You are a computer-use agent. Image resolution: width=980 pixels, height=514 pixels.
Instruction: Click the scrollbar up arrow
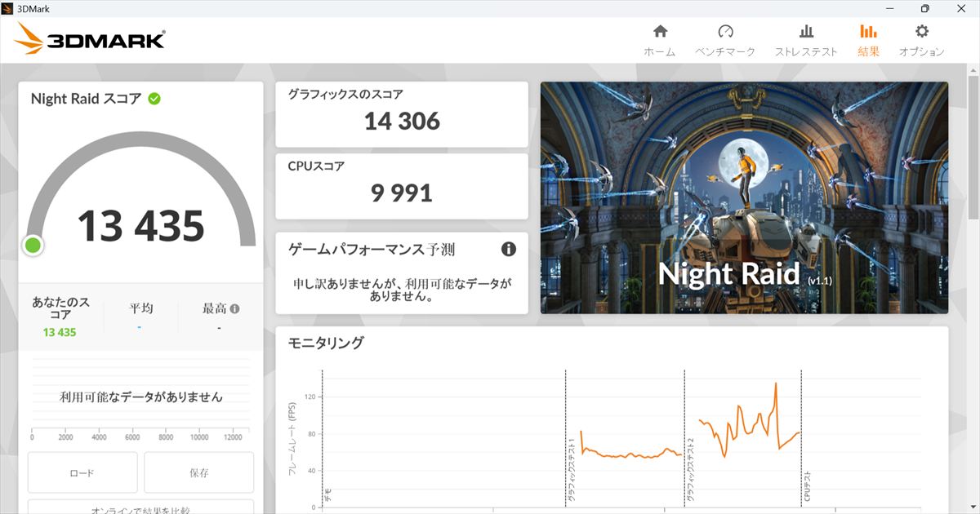pyautogui.click(x=973, y=70)
